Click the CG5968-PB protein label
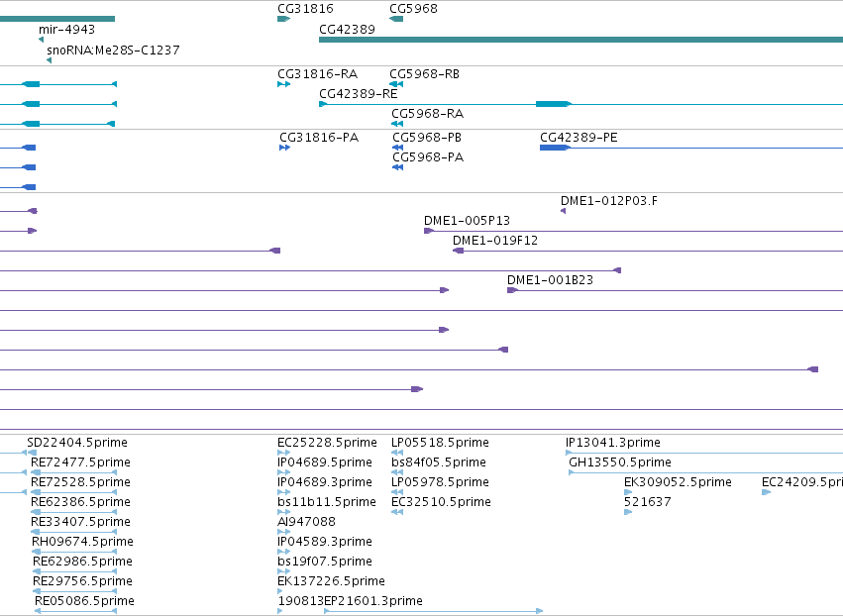Screen dimensions: 843x616 (427, 137)
